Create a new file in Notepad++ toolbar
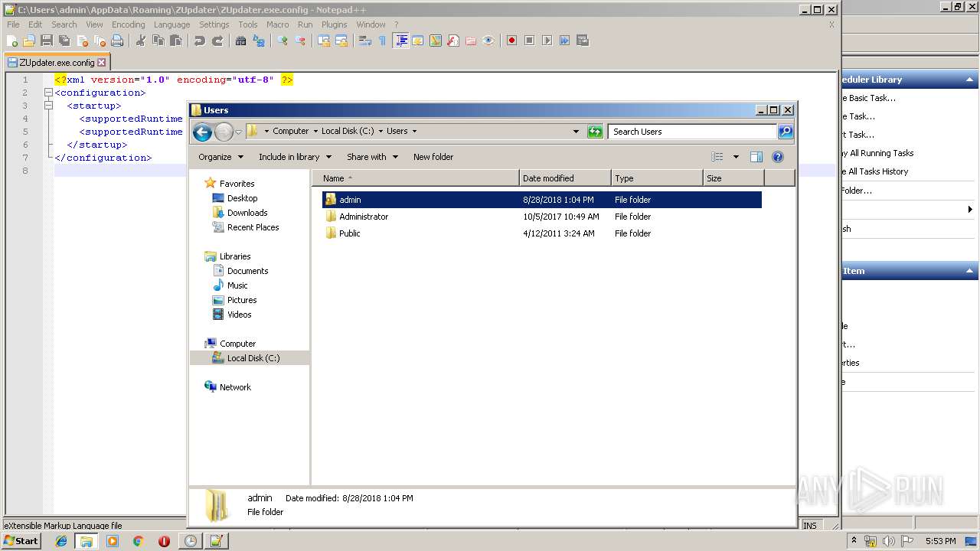Image resolution: width=980 pixels, height=551 pixels. click(x=12, y=41)
